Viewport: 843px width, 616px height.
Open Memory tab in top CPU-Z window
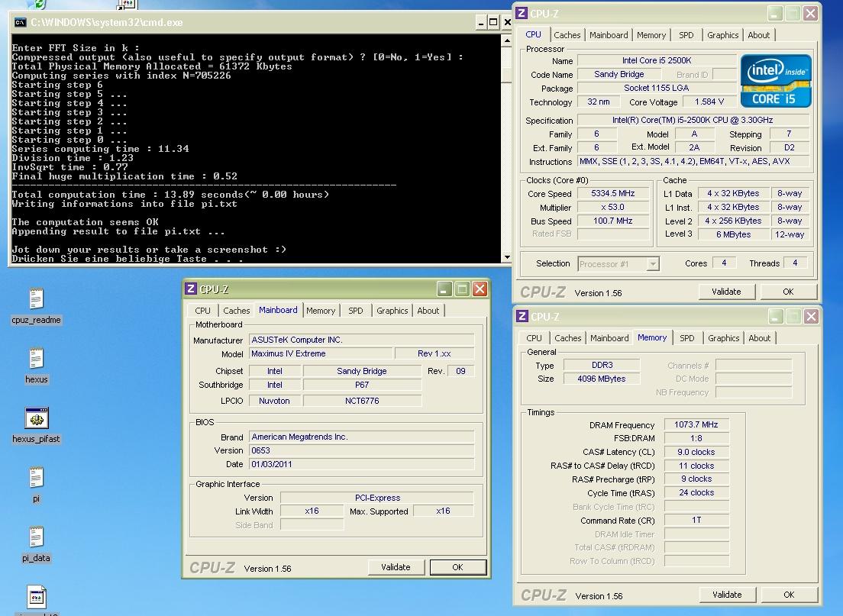[x=651, y=35]
